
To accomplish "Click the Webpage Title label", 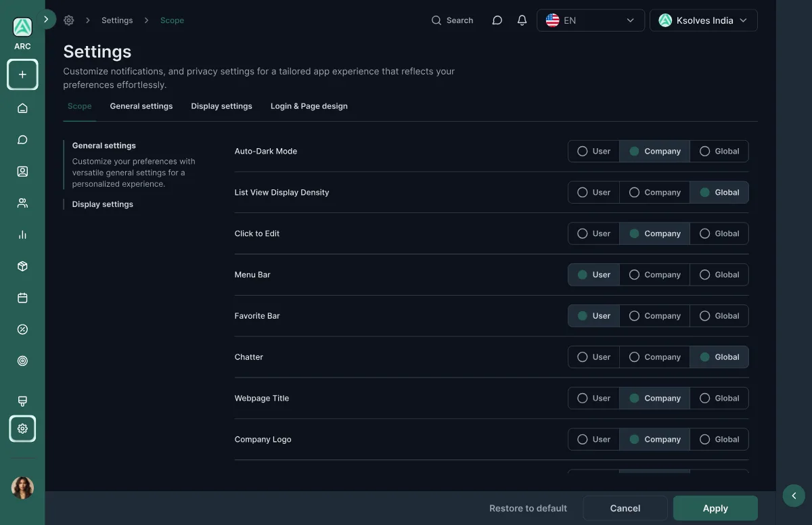I will pos(262,398).
